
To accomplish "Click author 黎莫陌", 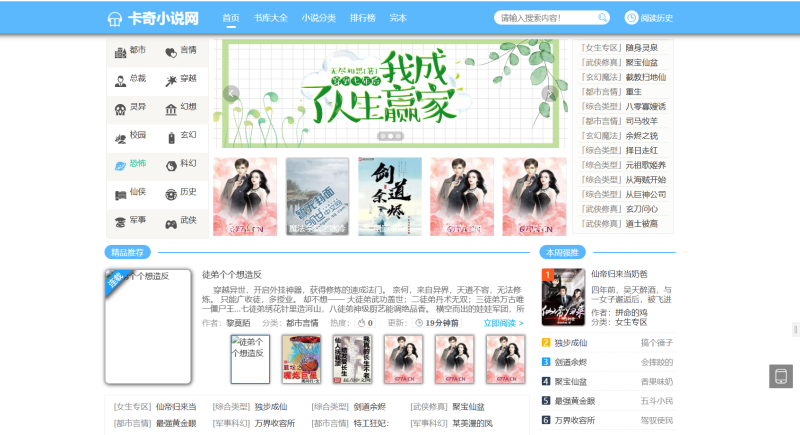I will 238,323.
